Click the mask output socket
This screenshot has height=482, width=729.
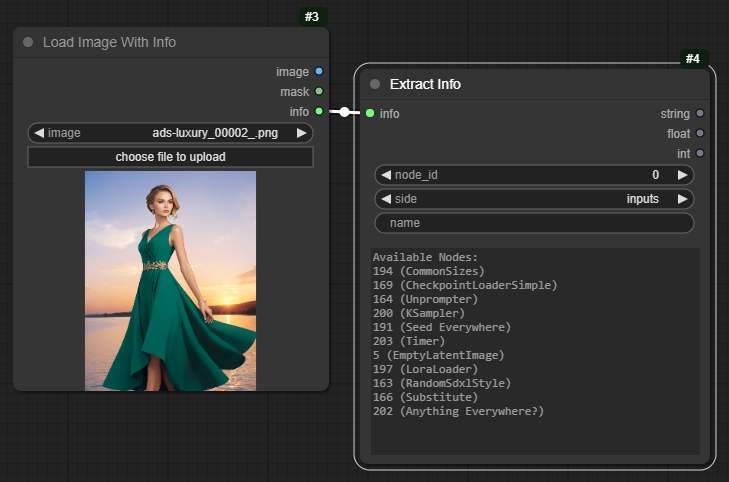(x=319, y=91)
